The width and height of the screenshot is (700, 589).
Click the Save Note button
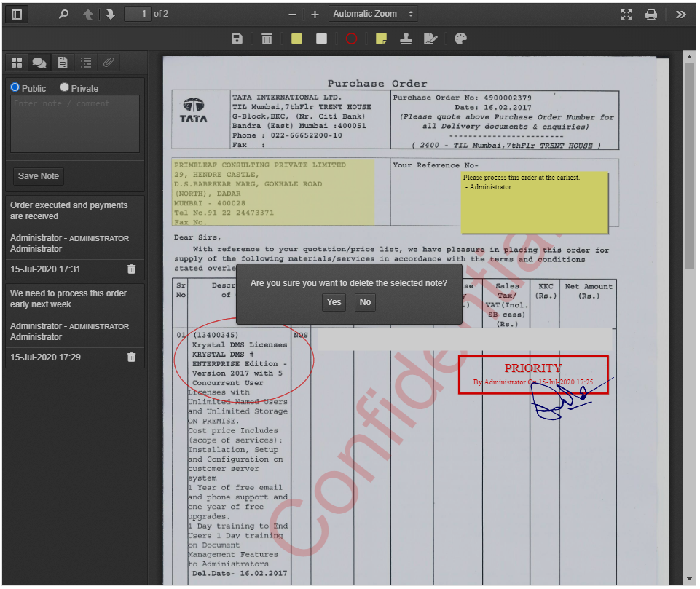point(39,176)
